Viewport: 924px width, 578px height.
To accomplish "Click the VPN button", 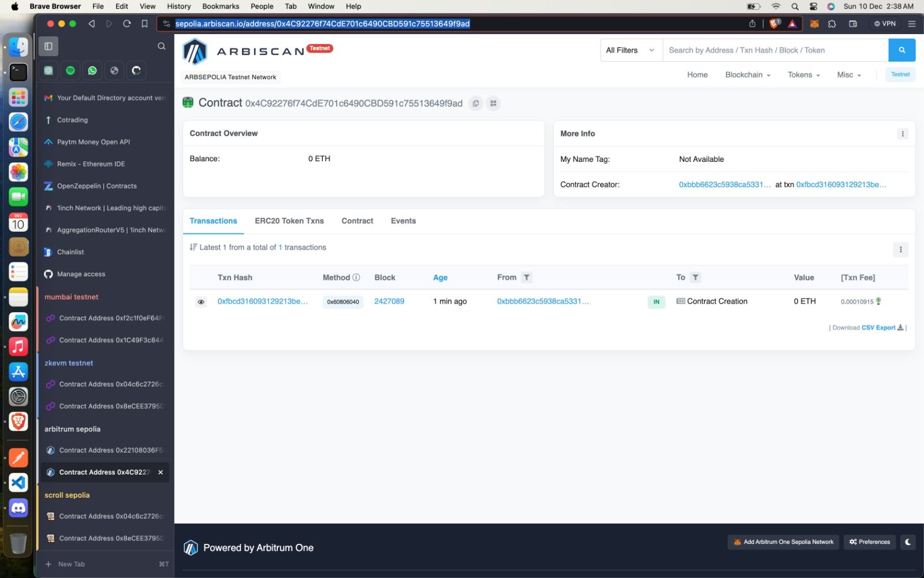I will pyautogui.click(x=884, y=24).
